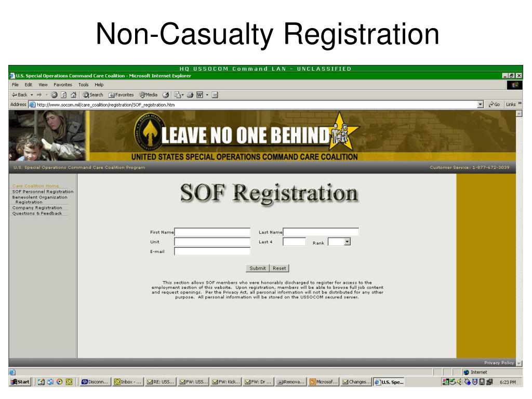
Task: Click the Windows Start button
Action: click(x=21, y=382)
